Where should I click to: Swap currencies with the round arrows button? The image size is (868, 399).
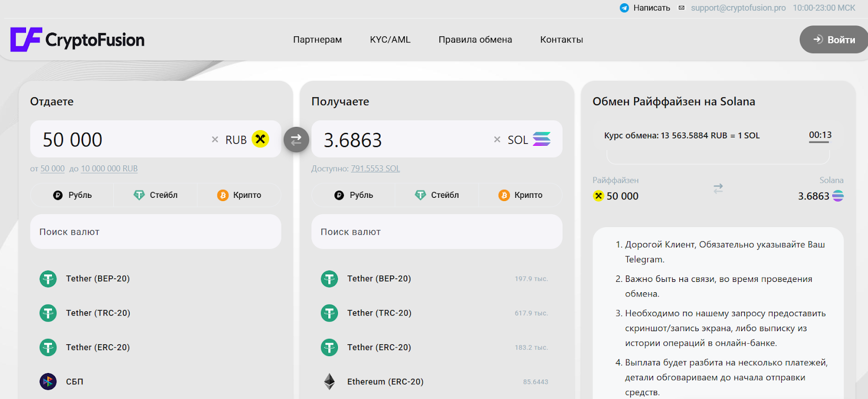(x=296, y=140)
